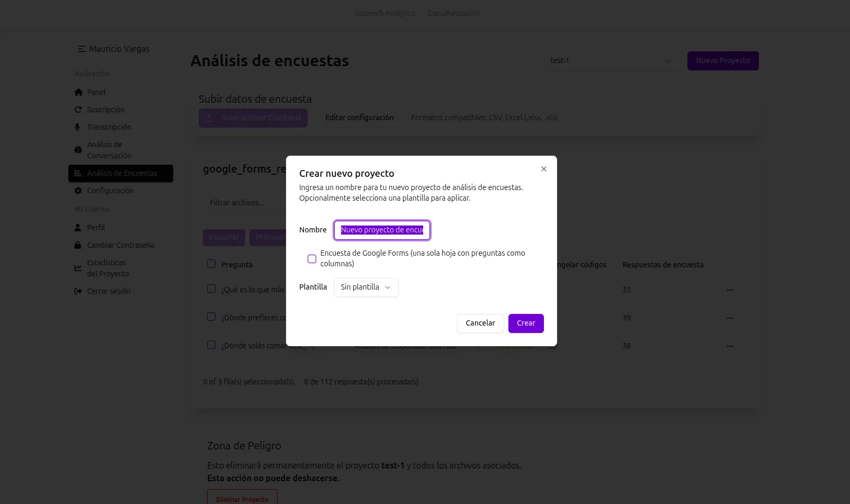Click the Crear button

[x=525, y=323]
